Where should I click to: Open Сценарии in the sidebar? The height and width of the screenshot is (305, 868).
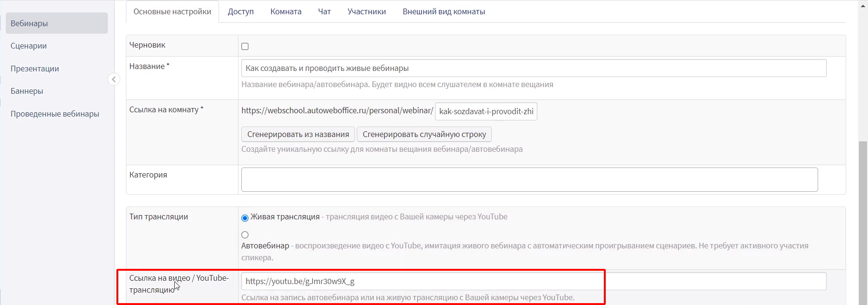[29, 46]
